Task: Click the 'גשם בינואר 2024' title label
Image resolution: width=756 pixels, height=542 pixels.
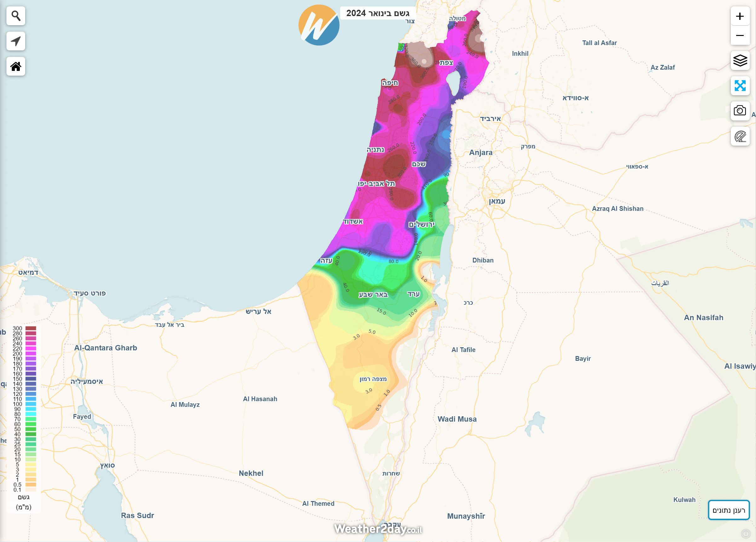Action: pyautogui.click(x=378, y=13)
